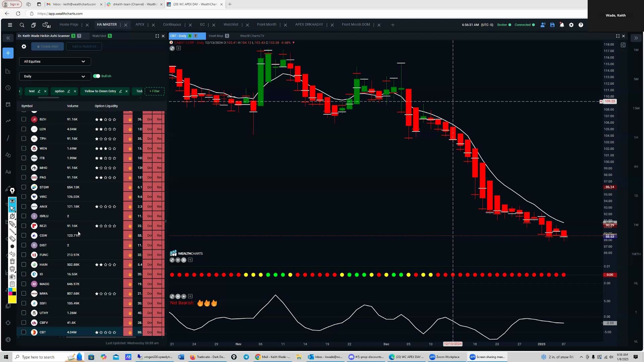This screenshot has height=362, width=644.
Task: Save workspace with the floppy disk icon
Action: click(x=552, y=25)
